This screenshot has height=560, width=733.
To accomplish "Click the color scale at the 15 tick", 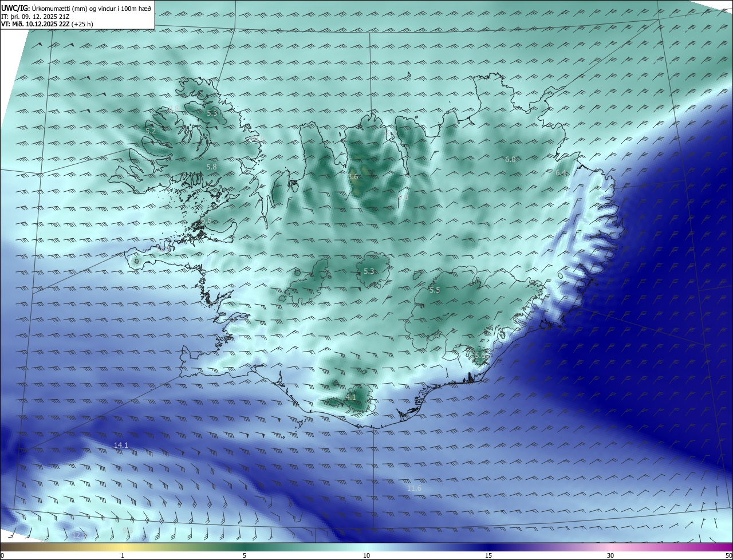I will click(x=488, y=555).
